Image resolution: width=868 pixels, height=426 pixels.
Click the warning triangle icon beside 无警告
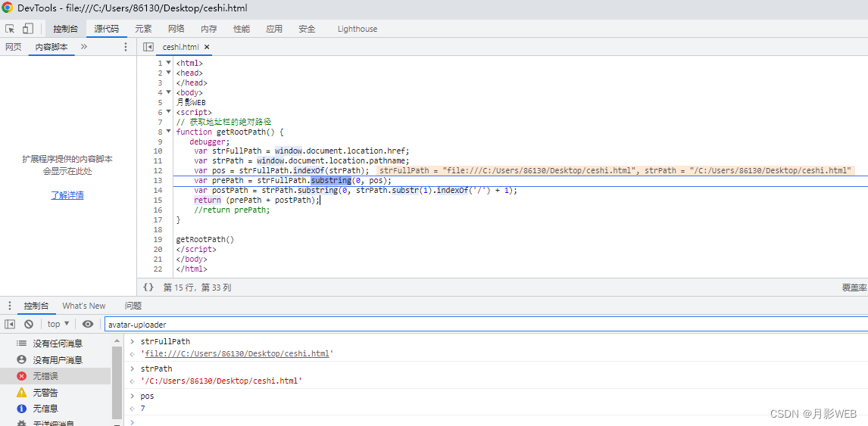pos(22,393)
